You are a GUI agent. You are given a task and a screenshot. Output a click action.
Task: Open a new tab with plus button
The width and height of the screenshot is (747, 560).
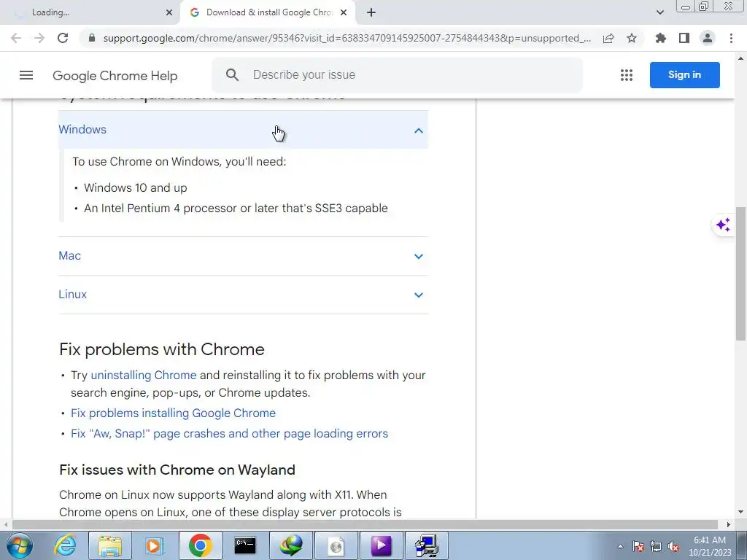click(x=371, y=12)
